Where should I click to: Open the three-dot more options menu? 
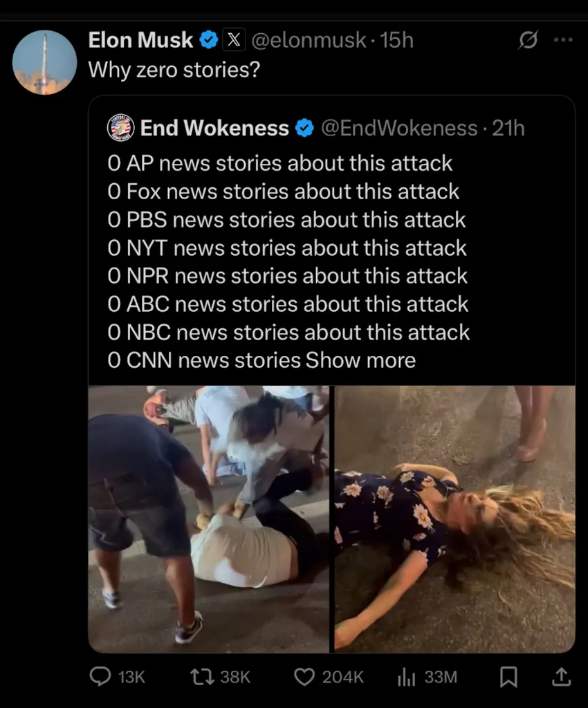coord(563,40)
